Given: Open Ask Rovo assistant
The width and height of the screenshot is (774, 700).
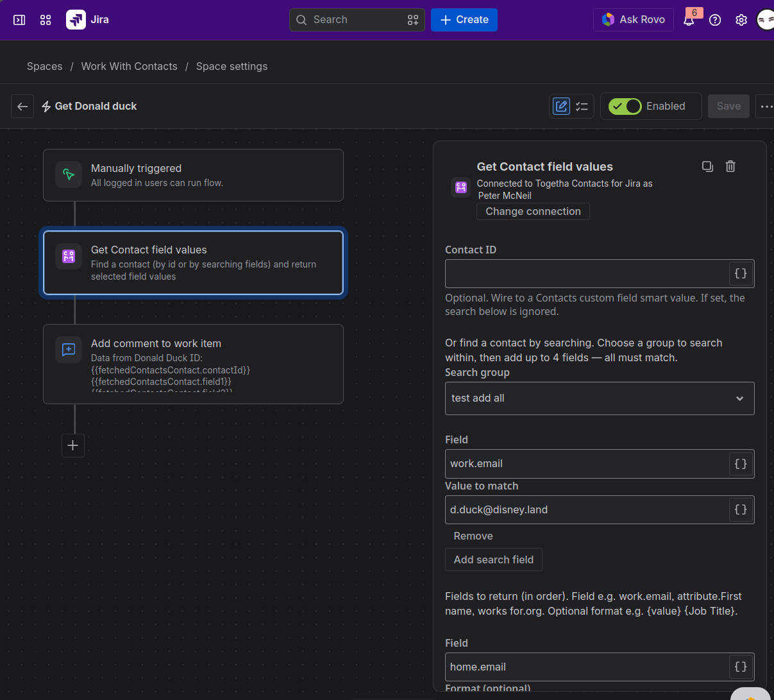Looking at the screenshot, I should coord(634,20).
